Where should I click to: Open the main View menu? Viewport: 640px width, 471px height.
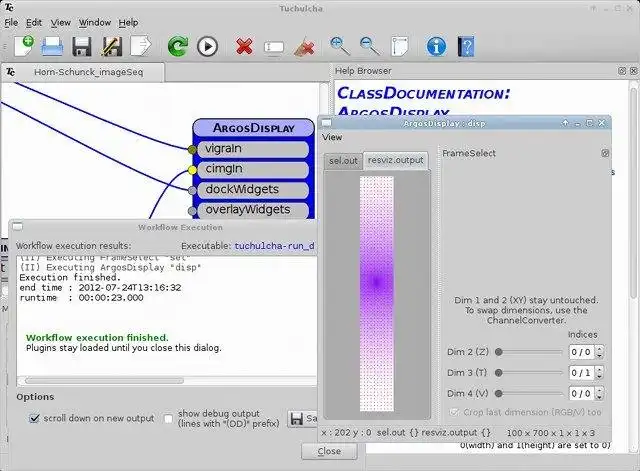60,22
